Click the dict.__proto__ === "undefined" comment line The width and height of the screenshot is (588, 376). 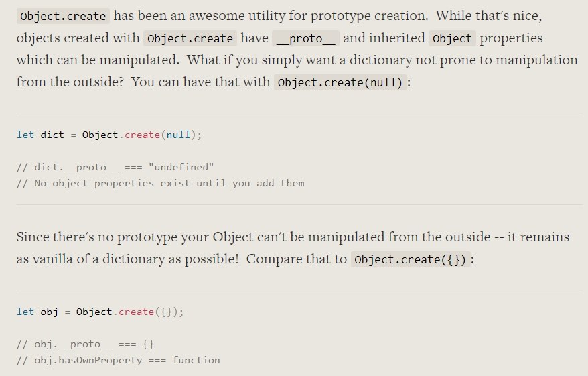[115, 167]
